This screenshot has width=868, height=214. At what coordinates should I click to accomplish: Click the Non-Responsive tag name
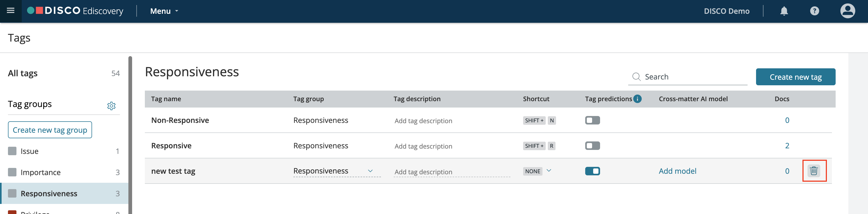[x=180, y=120]
